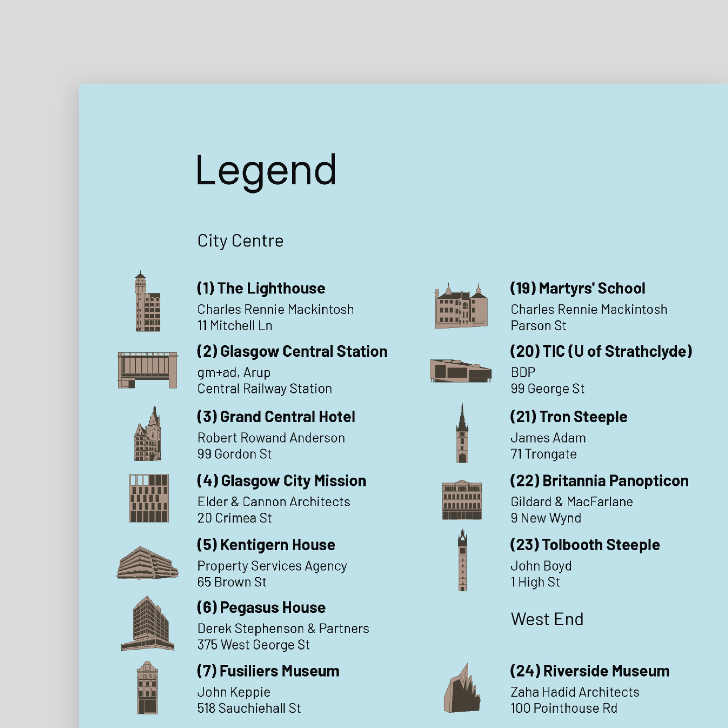Select "(19) Martyrs' School" title
The width and height of the screenshot is (728, 728).
tap(578, 288)
